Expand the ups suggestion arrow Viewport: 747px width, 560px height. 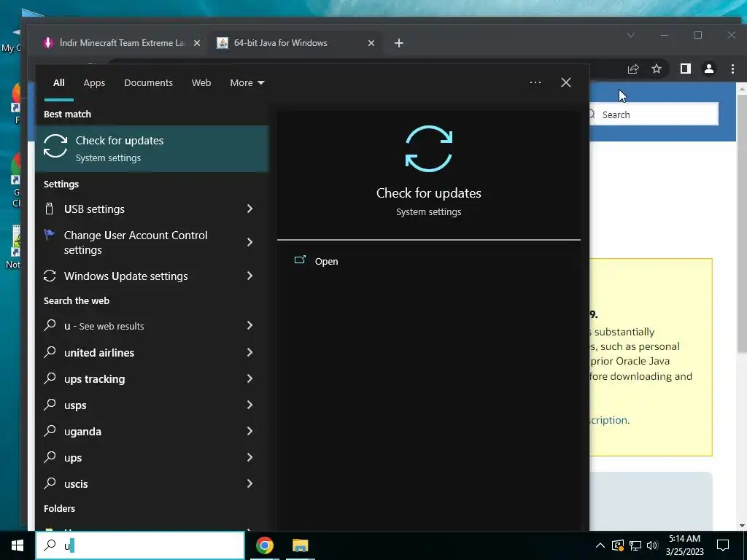[x=249, y=457]
